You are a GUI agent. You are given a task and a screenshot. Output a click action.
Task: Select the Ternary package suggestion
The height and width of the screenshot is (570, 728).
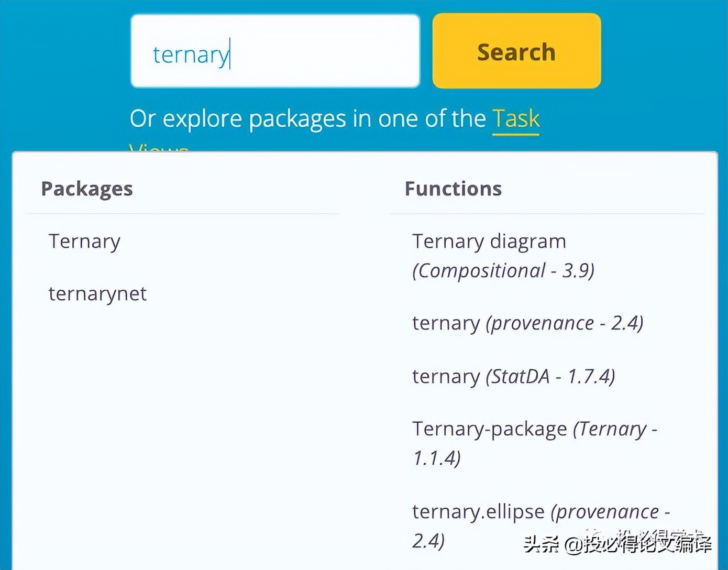pos(84,242)
